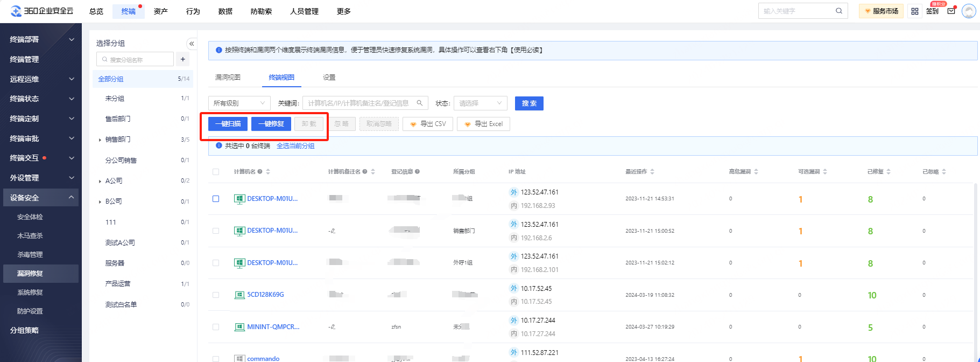The width and height of the screenshot is (980, 362).
Task: Select all terminals via header checkbox
Action: click(x=216, y=172)
